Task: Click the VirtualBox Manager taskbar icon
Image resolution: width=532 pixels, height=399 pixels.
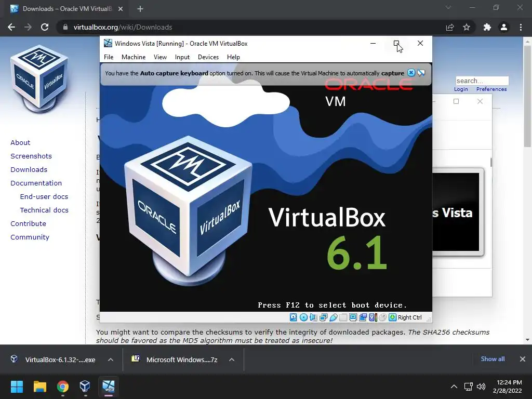Action: (85, 387)
